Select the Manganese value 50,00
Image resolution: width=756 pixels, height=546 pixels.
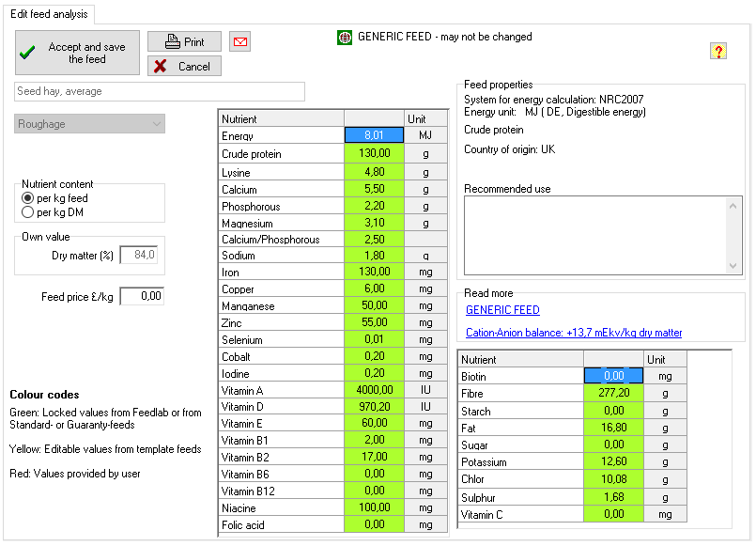click(x=374, y=305)
